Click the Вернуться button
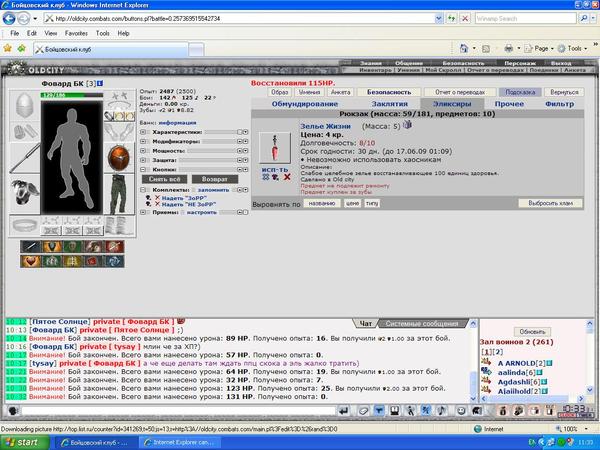This screenshot has height=450, width=600. tap(564, 92)
